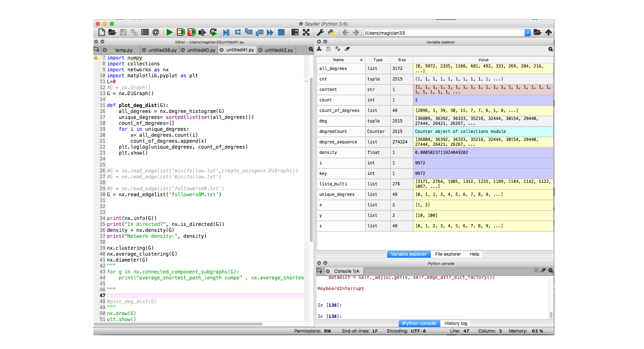644x349 pixels.
Task: Click the editor horizontal scrollbar
Action: pos(178,324)
